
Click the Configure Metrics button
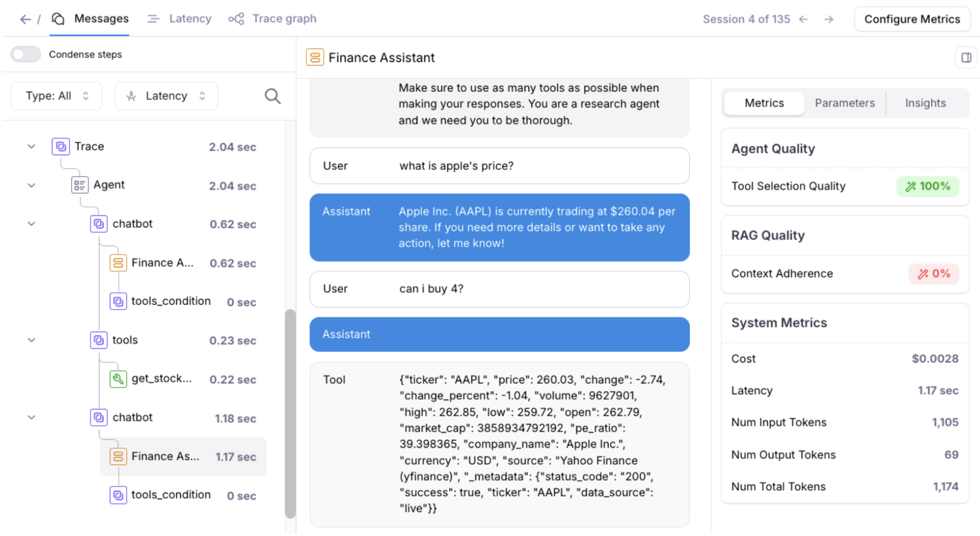point(912,19)
